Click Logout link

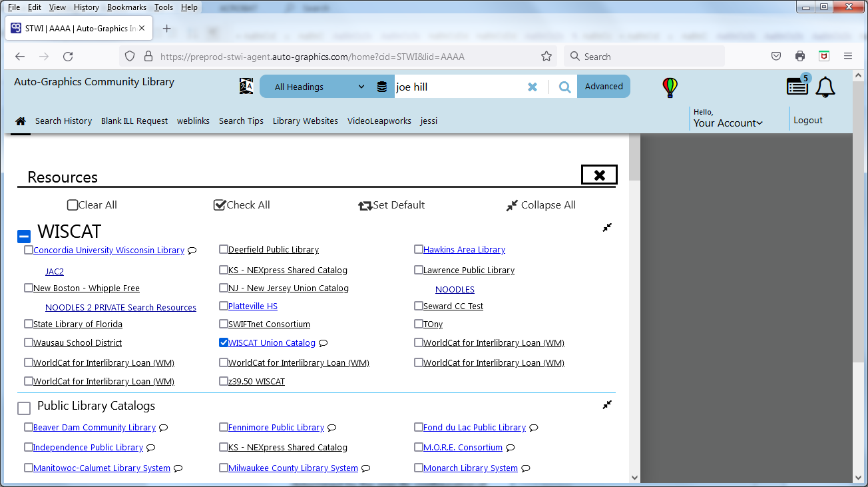[808, 121]
